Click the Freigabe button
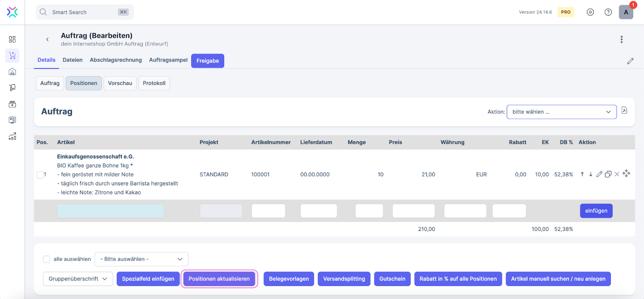 208,61
